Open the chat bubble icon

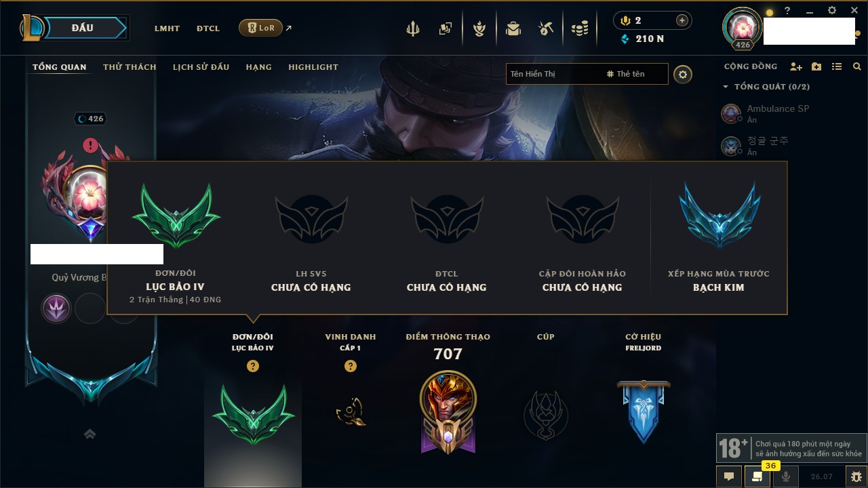click(x=729, y=476)
